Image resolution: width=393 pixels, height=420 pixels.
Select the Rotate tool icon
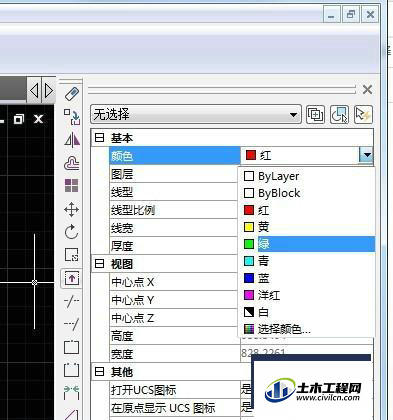(71, 232)
